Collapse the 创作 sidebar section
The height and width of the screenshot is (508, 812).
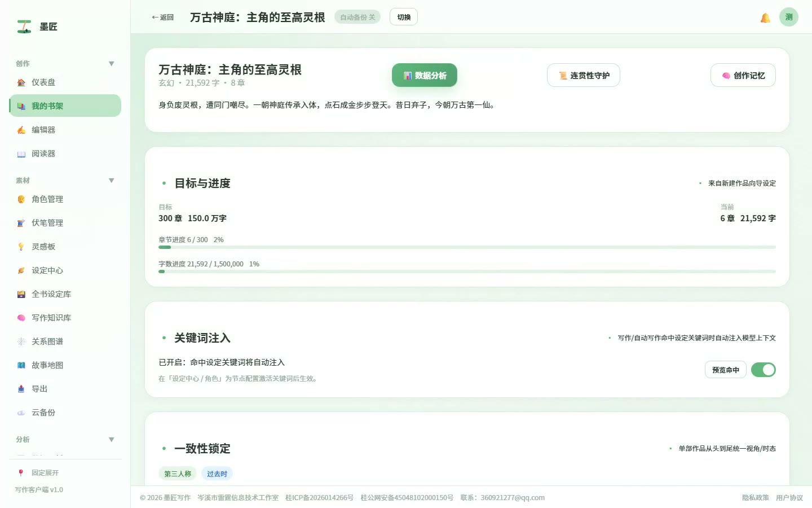click(112, 64)
